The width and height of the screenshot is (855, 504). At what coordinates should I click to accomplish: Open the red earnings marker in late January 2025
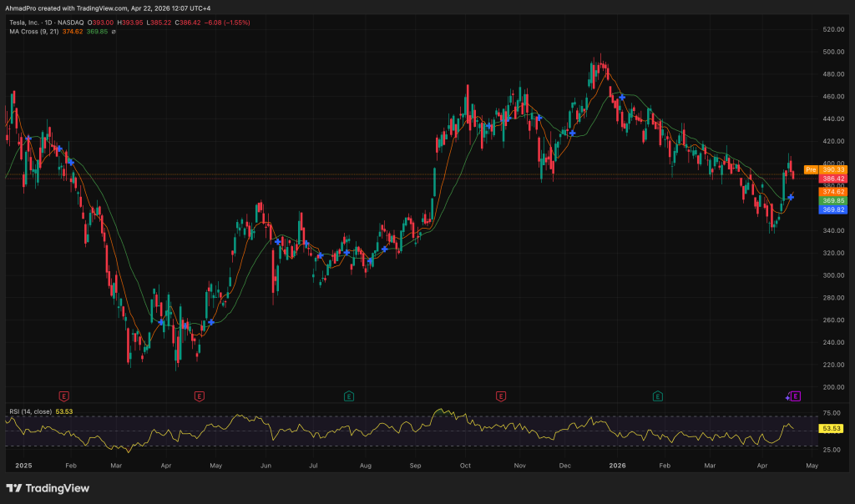(x=63, y=396)
